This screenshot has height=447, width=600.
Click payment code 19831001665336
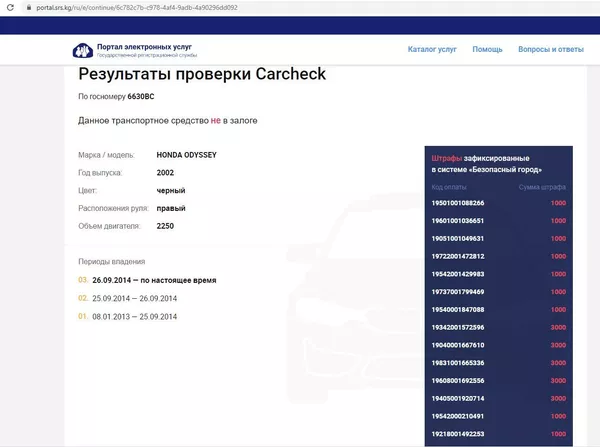(457, 363)
